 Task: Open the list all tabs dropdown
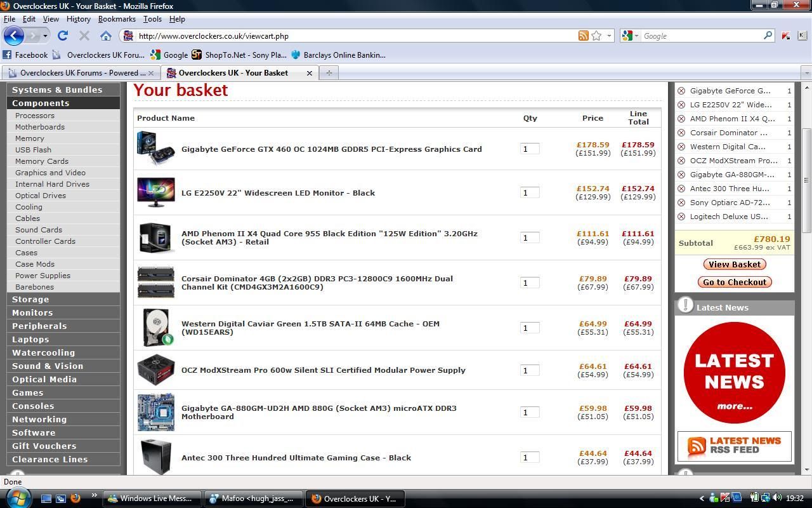806,73
